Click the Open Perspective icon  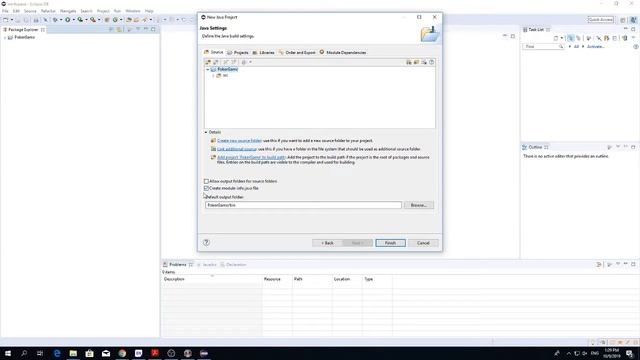click(623, 20)
